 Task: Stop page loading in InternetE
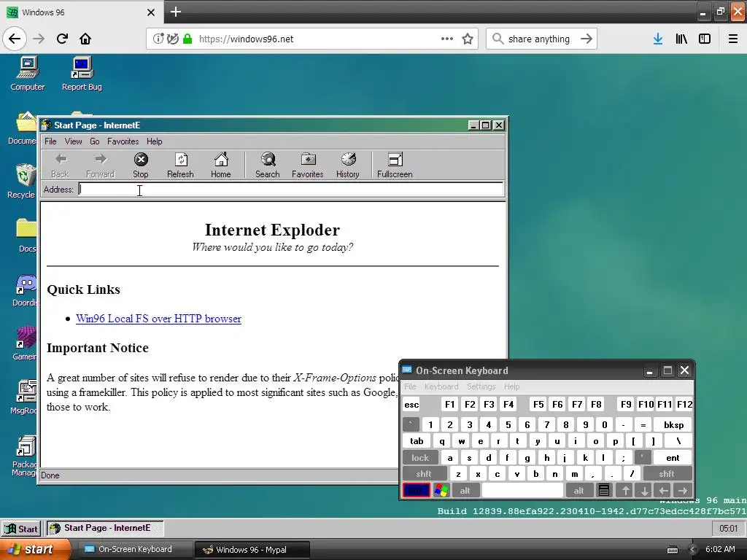coord(141,166)
